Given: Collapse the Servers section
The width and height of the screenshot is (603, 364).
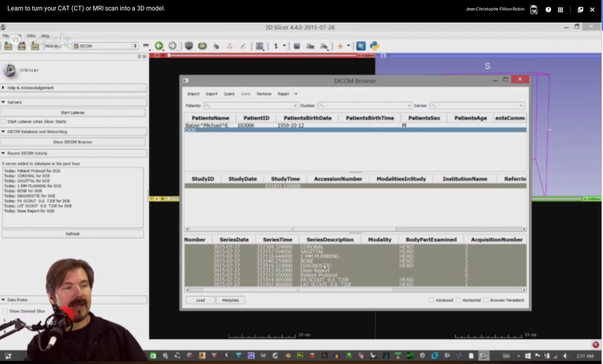Looking at the screenshot, I should point(74,102).
